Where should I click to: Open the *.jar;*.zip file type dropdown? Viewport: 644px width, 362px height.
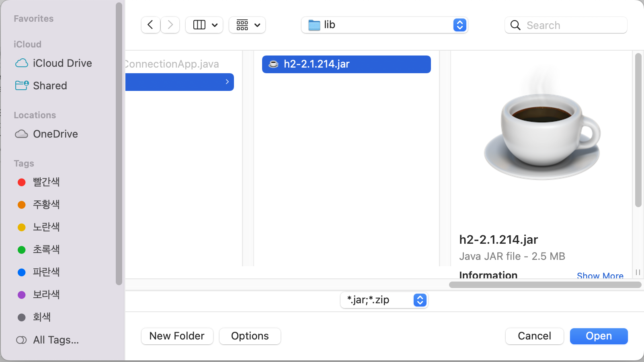tap(384, 300)
